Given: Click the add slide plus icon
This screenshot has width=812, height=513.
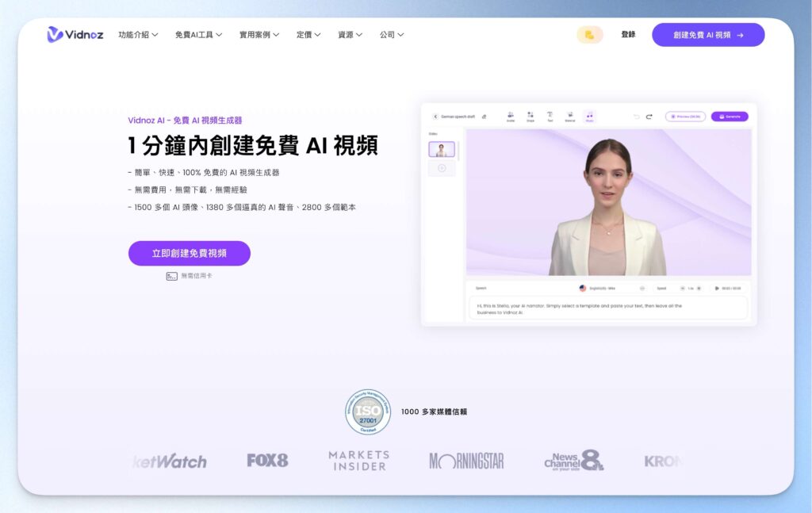Looking at the screenshot, I should point(442,168).
